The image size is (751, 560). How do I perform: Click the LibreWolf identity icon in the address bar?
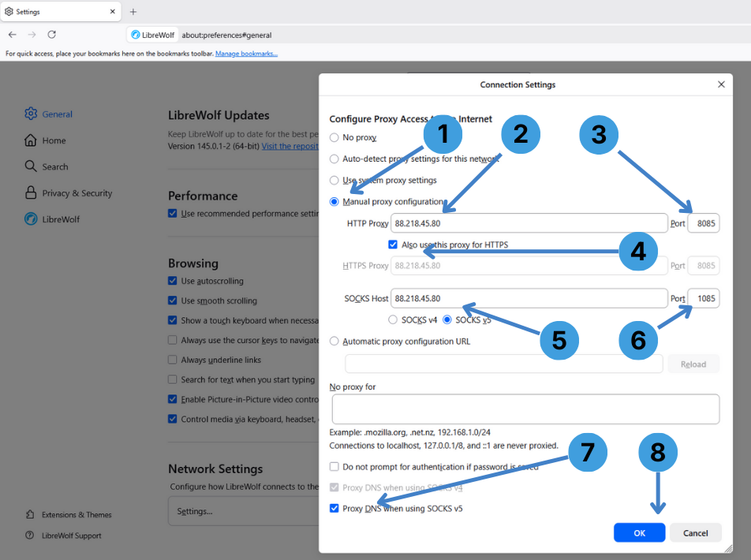(136, 35)
